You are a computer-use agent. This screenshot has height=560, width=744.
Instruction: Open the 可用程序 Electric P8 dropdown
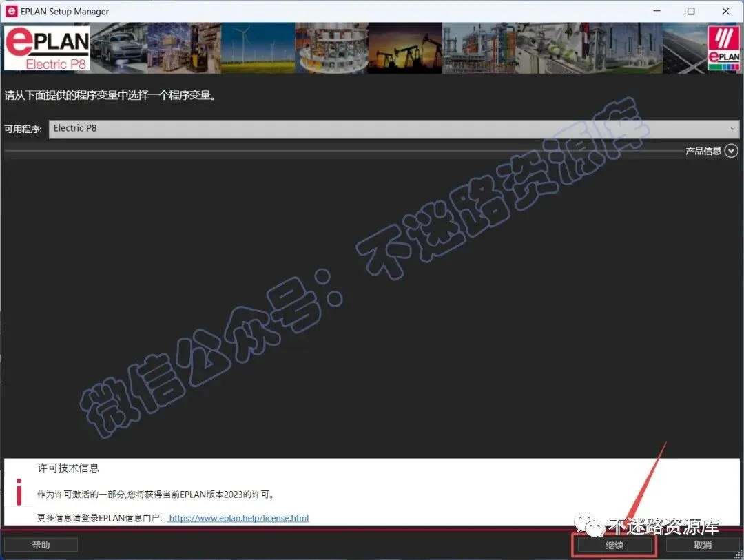394,129
